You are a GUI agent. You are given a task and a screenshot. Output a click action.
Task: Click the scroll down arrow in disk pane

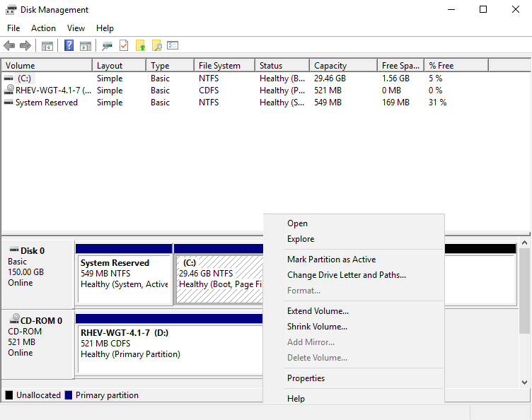tap(524, 382)
